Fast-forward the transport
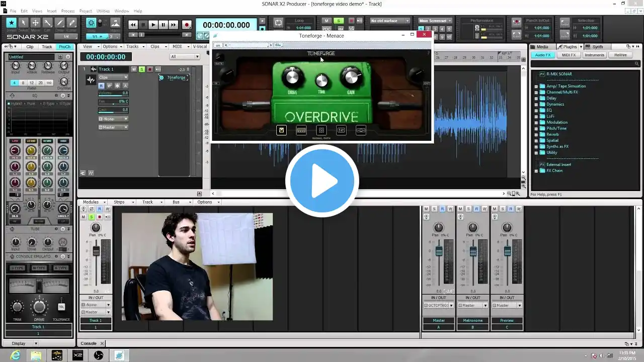The image size is (644, 362). (173, 25)
